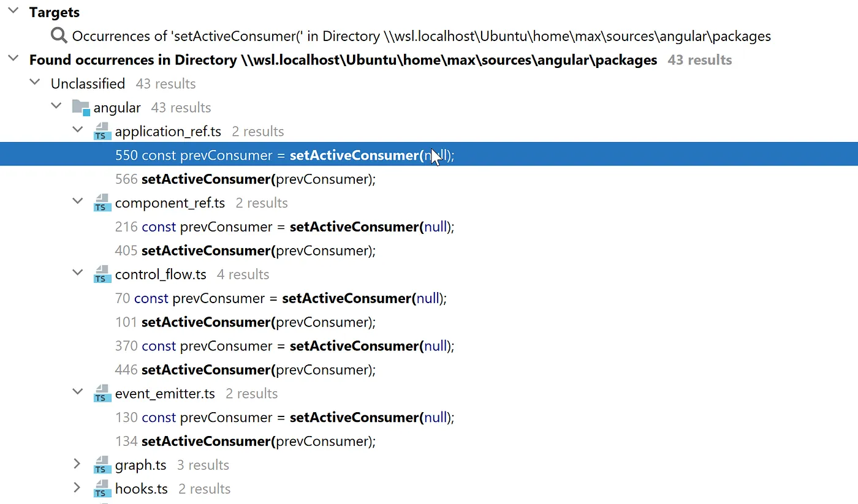Click the TS icon of control_flow.ts
Screen dimensions: 858x504
(102, 275)
